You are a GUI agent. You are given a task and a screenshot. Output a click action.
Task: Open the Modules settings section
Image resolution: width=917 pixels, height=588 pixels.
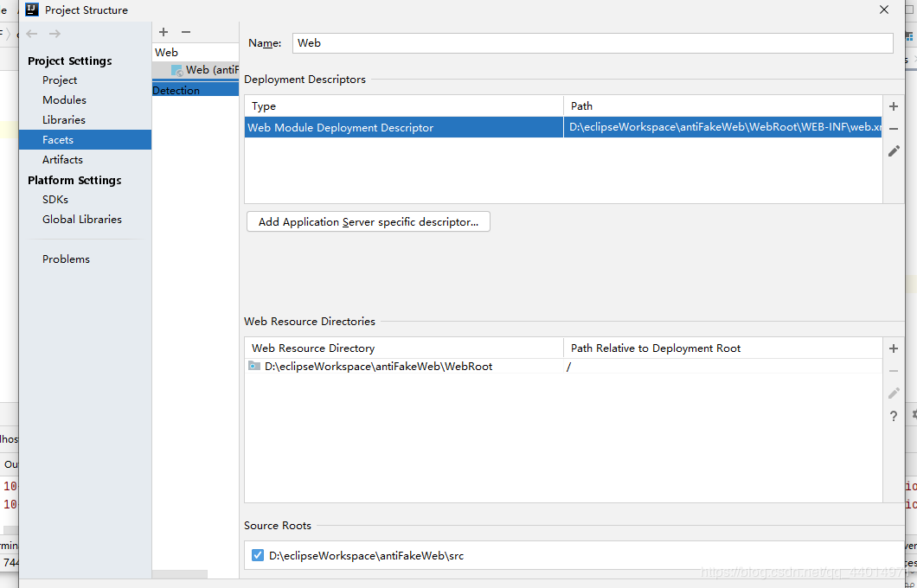pyautogui.click(x=64, y=100)
